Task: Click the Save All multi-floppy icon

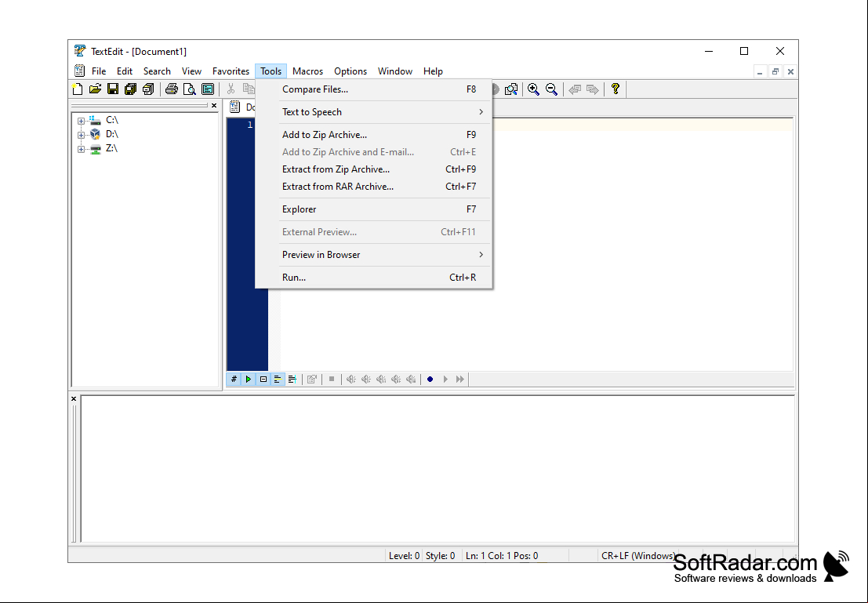Action: point(131,89)
